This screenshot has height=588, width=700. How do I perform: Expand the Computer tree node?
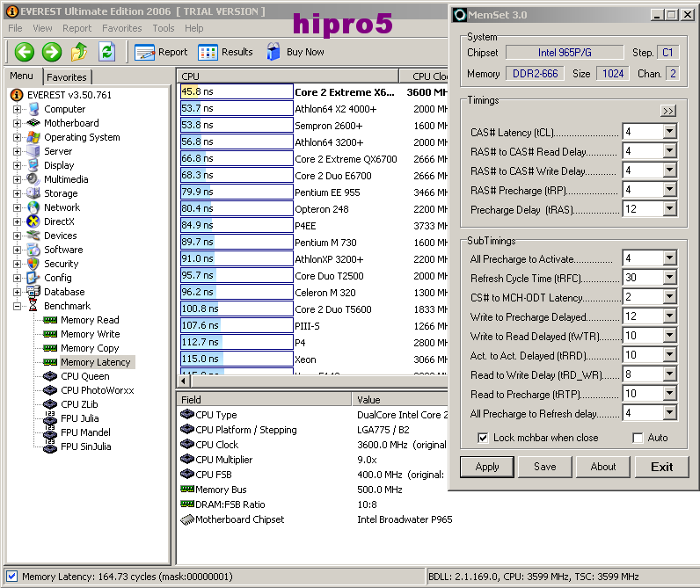coord(17,109)
